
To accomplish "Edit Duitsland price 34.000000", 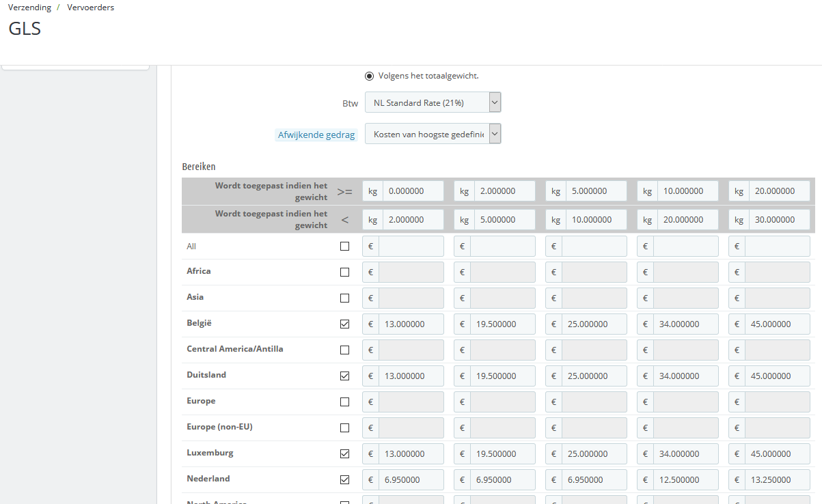I will tap(686, 376).
